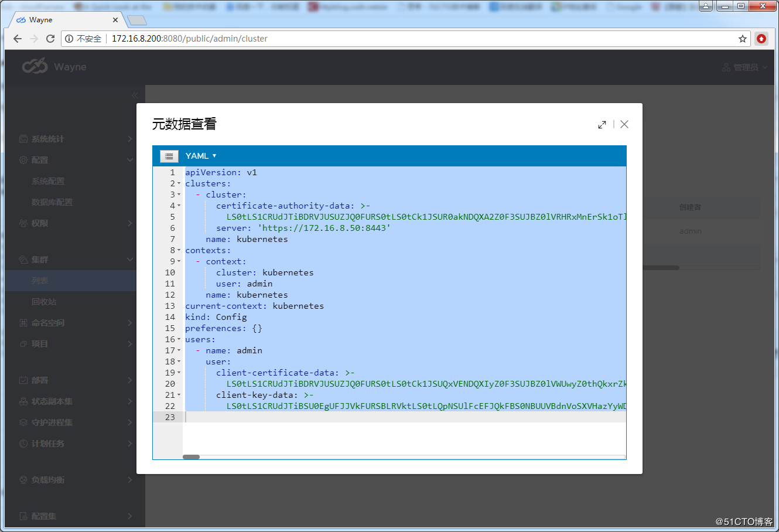Click the Wayne logo icon in header
The height and width of the screenshot is (532, 779).
coord(35,66)
